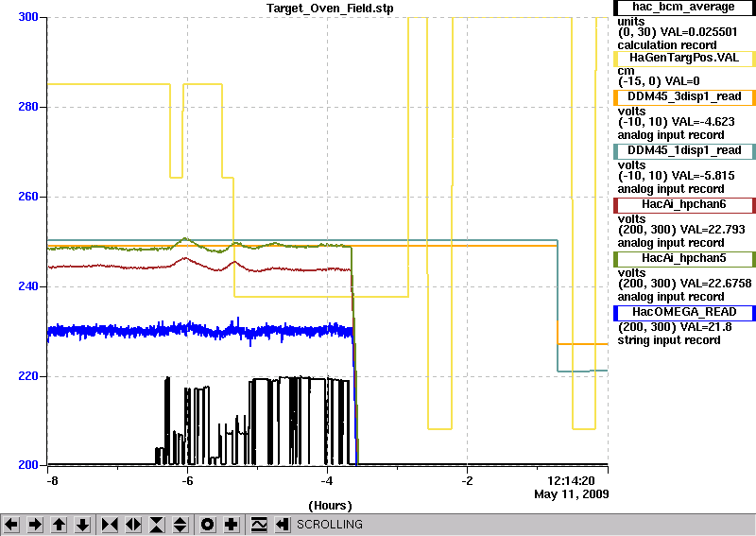Click the return-arrow scroll mode icon
756x536 pixels.
point(282,525)
